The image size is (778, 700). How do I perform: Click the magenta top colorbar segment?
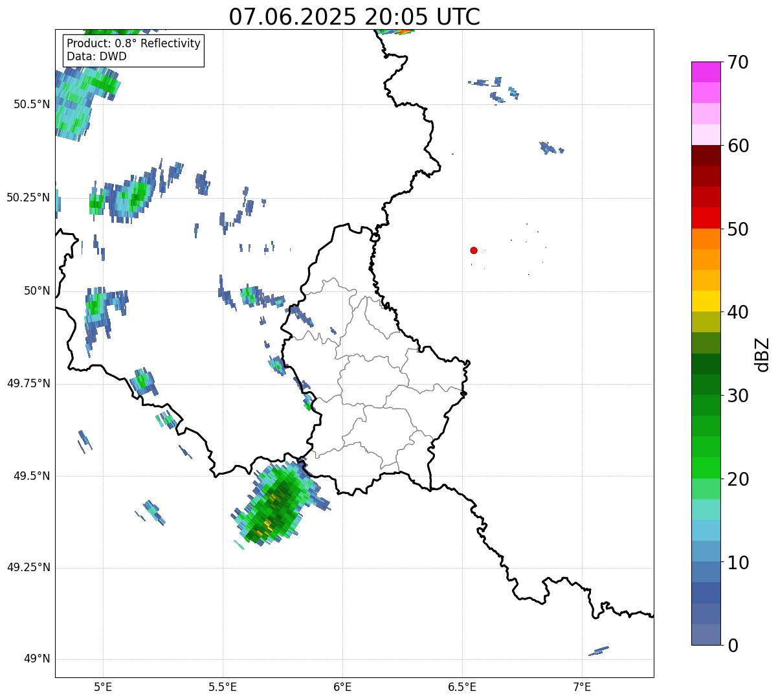(x=706, y=72)
